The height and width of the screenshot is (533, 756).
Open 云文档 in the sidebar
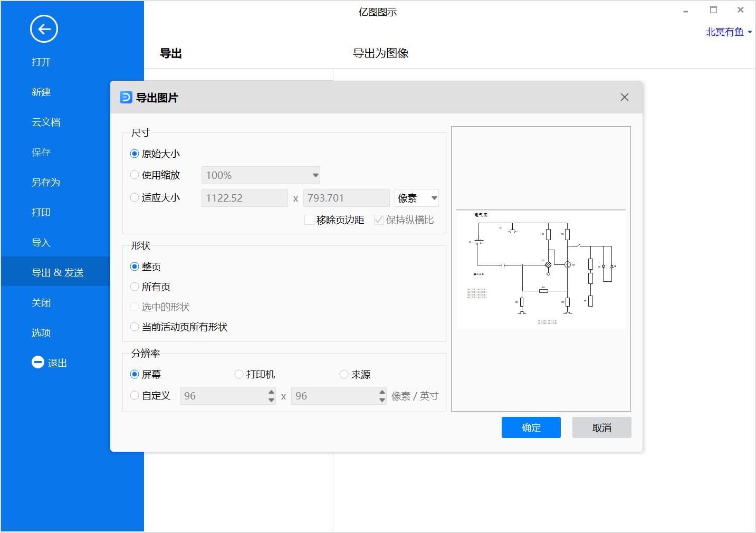tap(46, 122)
